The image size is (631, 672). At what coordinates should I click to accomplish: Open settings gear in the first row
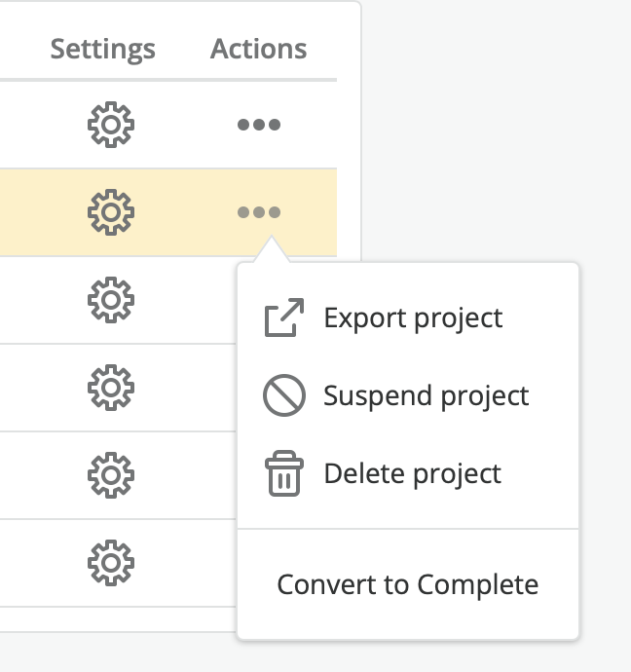pyautogui.click(x=111, y=125)
